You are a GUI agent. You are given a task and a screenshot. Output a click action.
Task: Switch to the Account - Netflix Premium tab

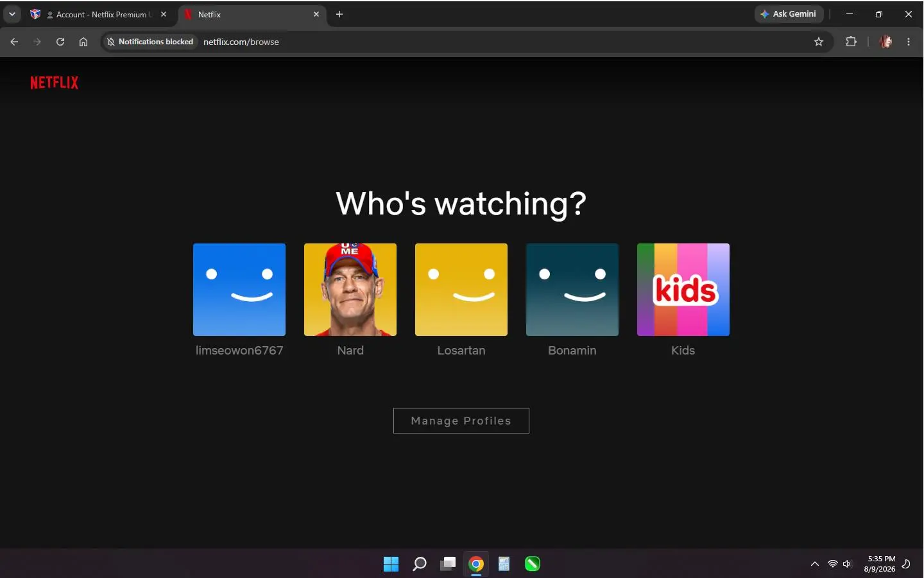[99, 14]
